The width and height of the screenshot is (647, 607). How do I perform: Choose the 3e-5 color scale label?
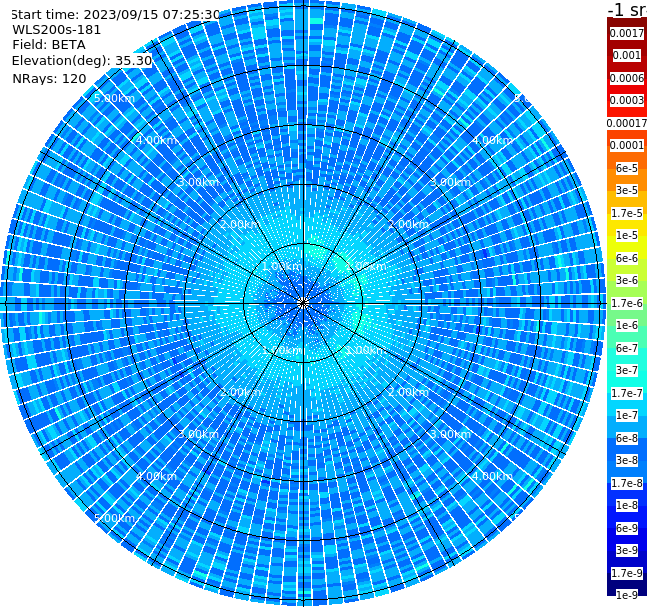[x=627, y=190]
